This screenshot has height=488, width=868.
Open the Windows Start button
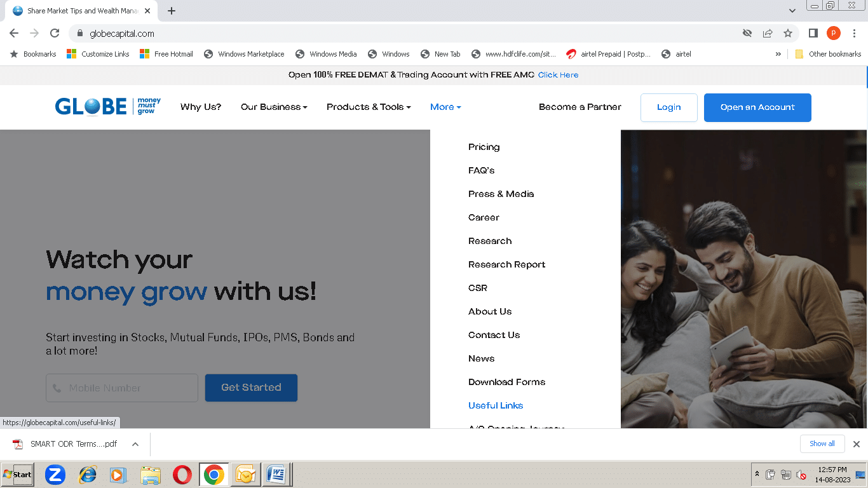[x=17, y=475]
